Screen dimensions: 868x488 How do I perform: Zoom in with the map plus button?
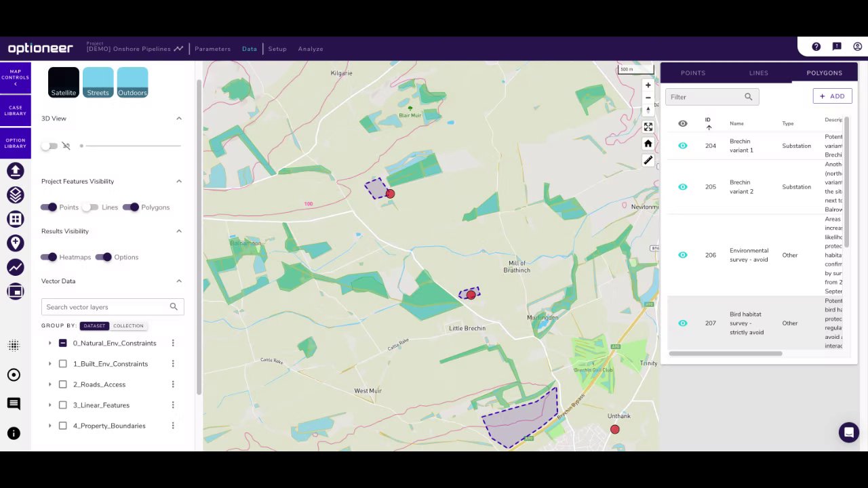coord(648,85)
